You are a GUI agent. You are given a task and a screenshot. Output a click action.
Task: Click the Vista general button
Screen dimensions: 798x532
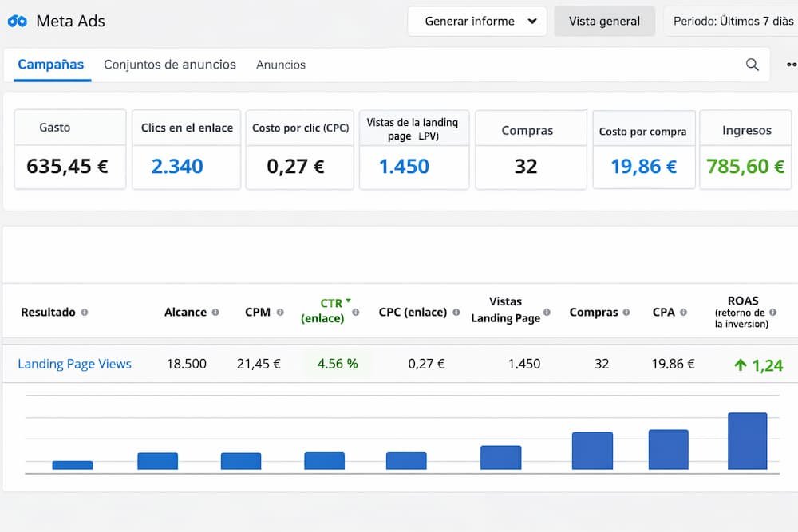coord(604,22)
